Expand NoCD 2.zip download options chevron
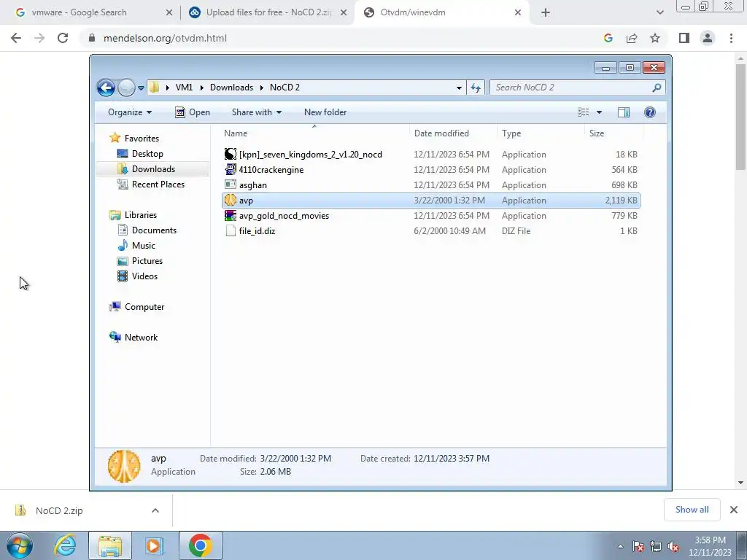 [x=155, y=510]
